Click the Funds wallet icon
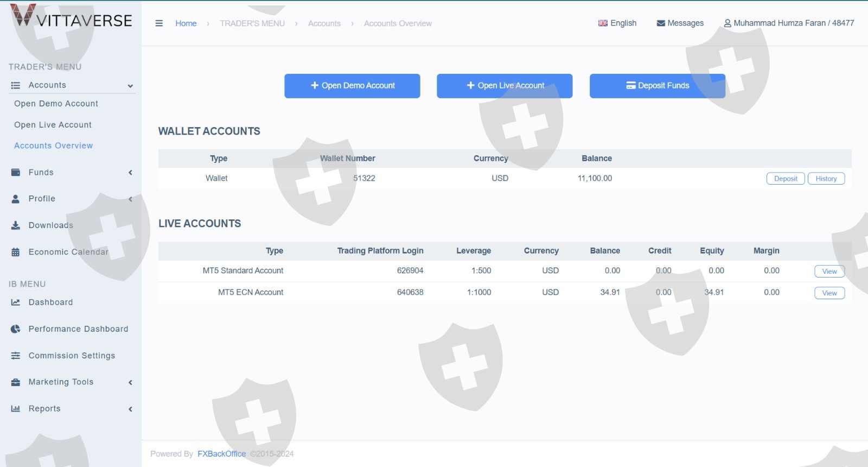The height and width of the screenshot is (467, 868). [16, 172]
